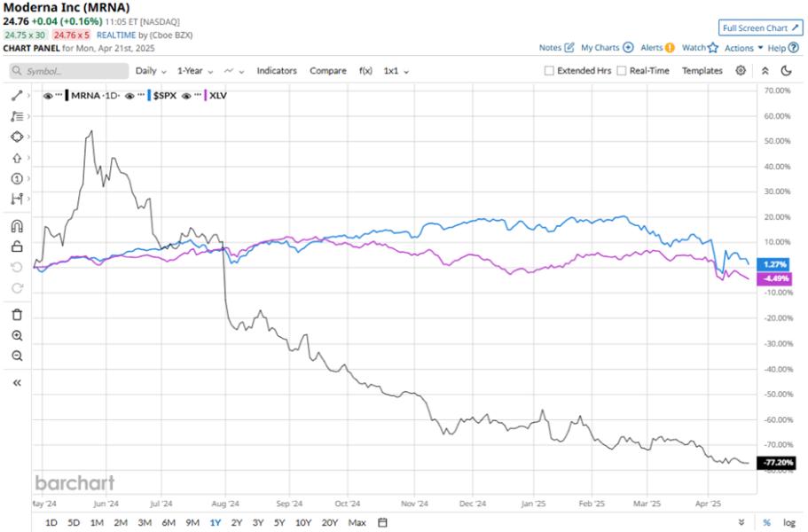Click the Full Screen Chart button
The width and height of the screenshot is (808, 532).
click(761, 27)
